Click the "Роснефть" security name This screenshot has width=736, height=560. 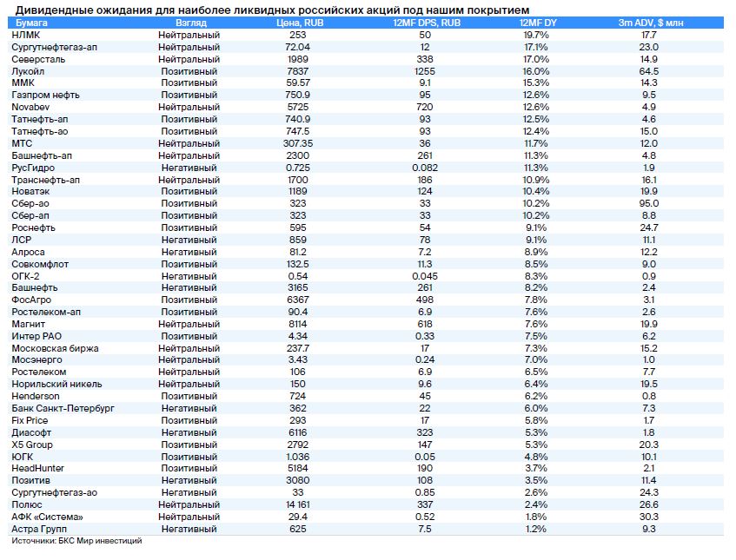point(33,228)
